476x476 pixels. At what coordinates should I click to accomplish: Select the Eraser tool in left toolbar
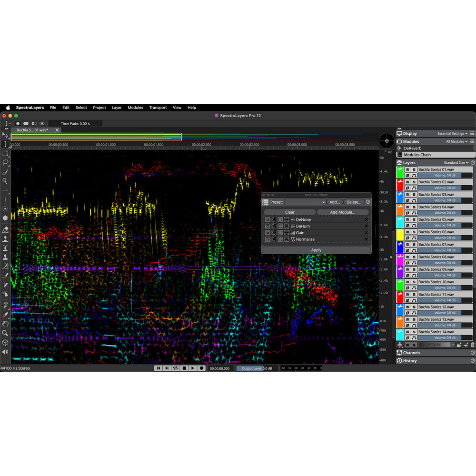pos(5,229)
